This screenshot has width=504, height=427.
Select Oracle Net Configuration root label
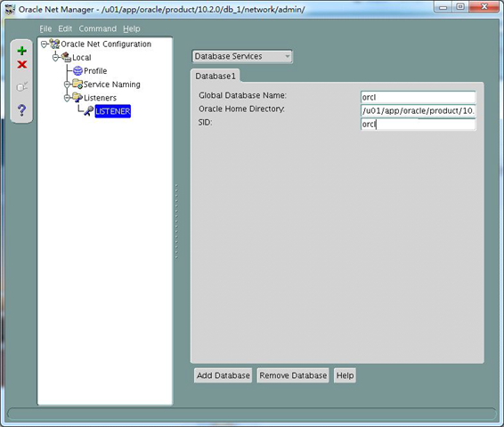106,44
